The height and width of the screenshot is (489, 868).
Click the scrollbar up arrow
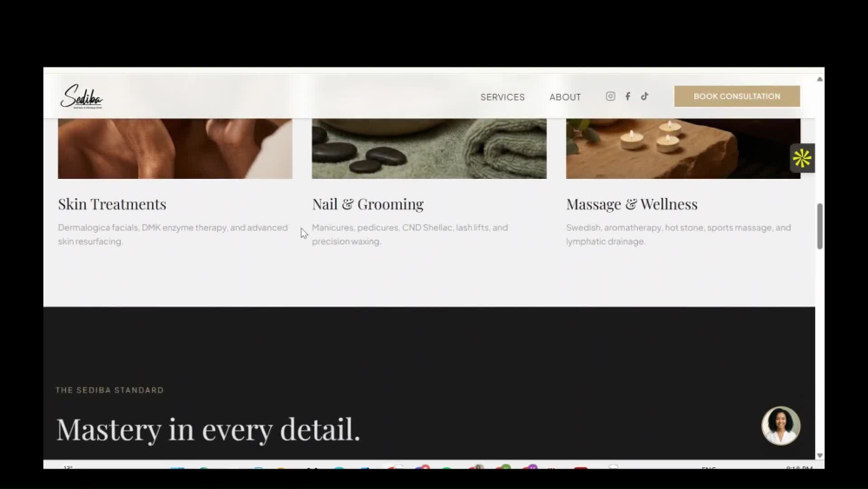[x=820, y=79]
